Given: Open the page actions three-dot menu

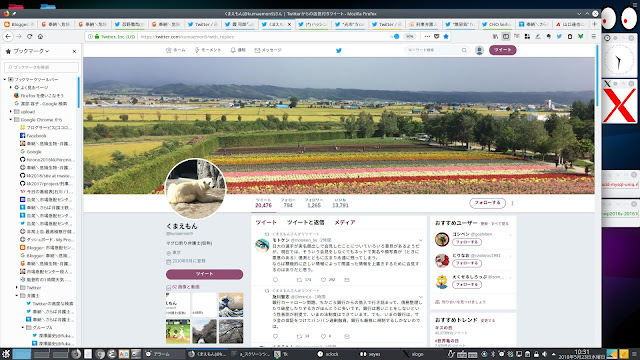Looking at the screenshot, I should pos(427,36).
